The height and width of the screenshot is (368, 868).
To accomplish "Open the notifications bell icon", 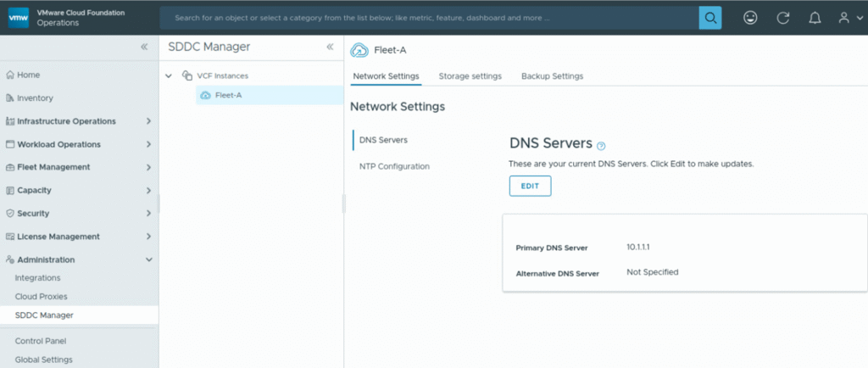I will pyautogui.click(x=815, y=17).
